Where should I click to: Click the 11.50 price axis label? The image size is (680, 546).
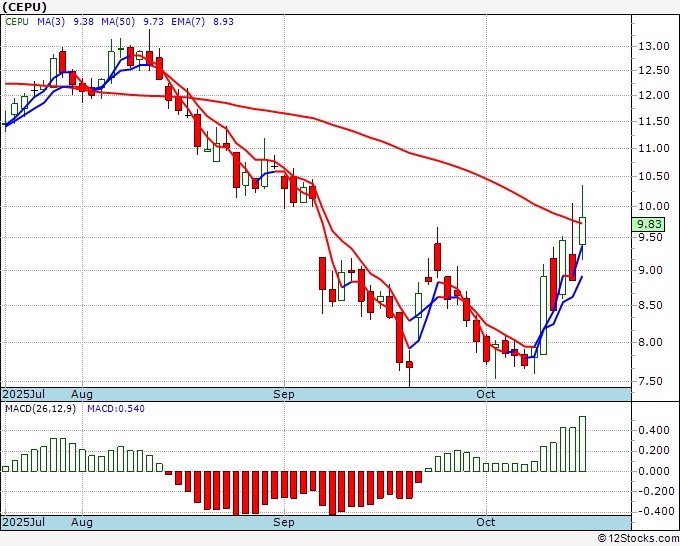pyautogui.click(x=654, y=121)
